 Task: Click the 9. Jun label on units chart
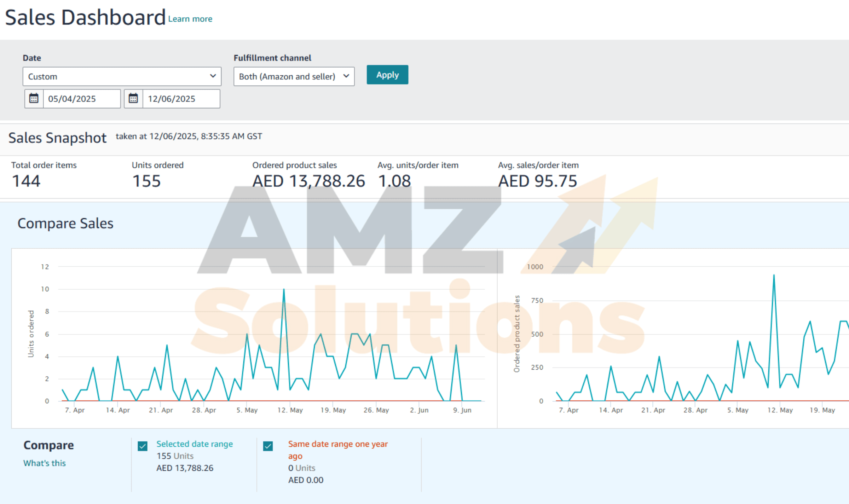(x=462, y=410)
